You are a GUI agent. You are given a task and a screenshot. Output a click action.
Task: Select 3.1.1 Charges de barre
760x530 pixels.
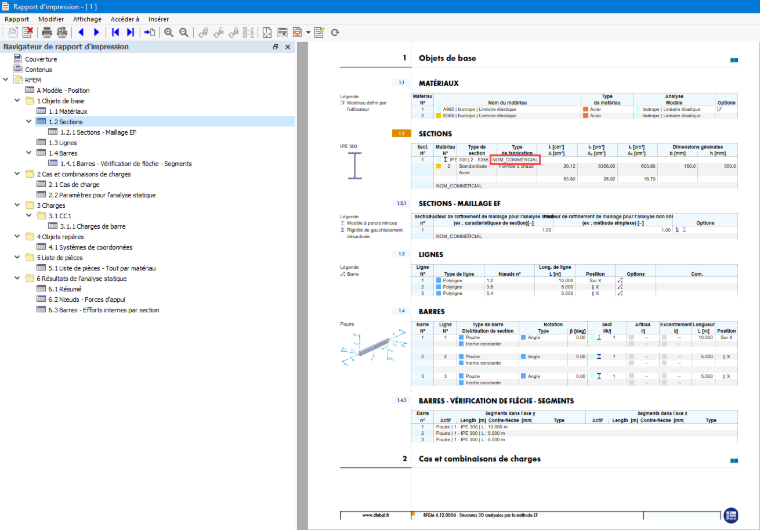point(93,226)
